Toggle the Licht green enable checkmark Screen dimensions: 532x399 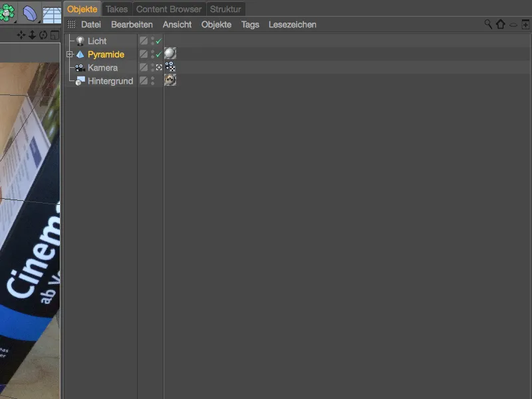(159, 41)
